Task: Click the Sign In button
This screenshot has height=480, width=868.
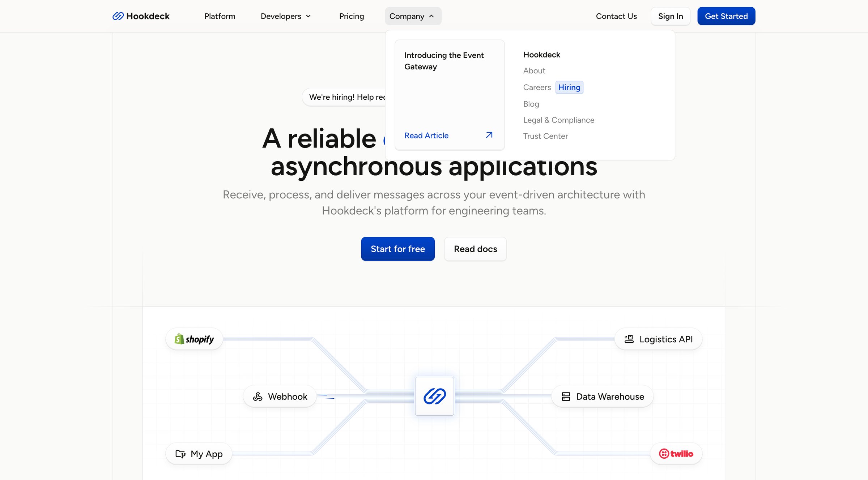Action: click(x=671, y=16)
